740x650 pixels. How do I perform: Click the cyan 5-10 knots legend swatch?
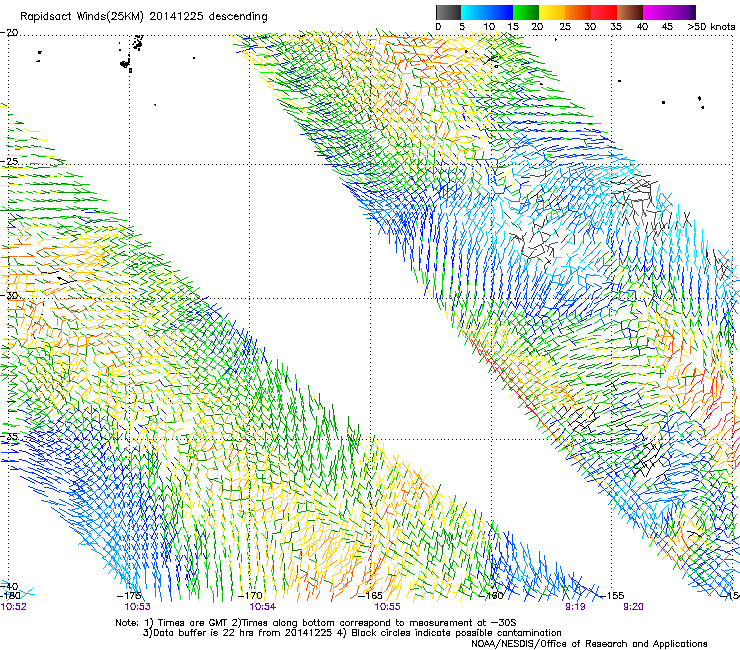(x=474, y=12)
